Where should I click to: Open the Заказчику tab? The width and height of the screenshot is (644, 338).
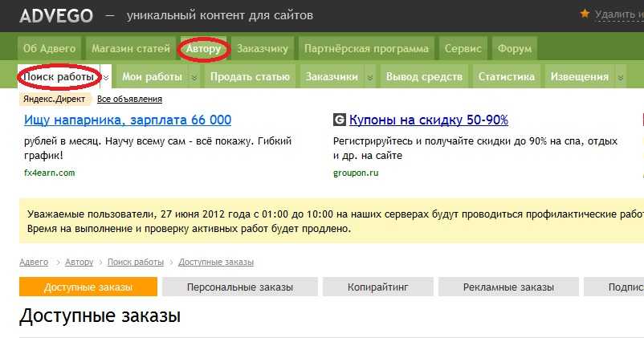click(263, 48)
